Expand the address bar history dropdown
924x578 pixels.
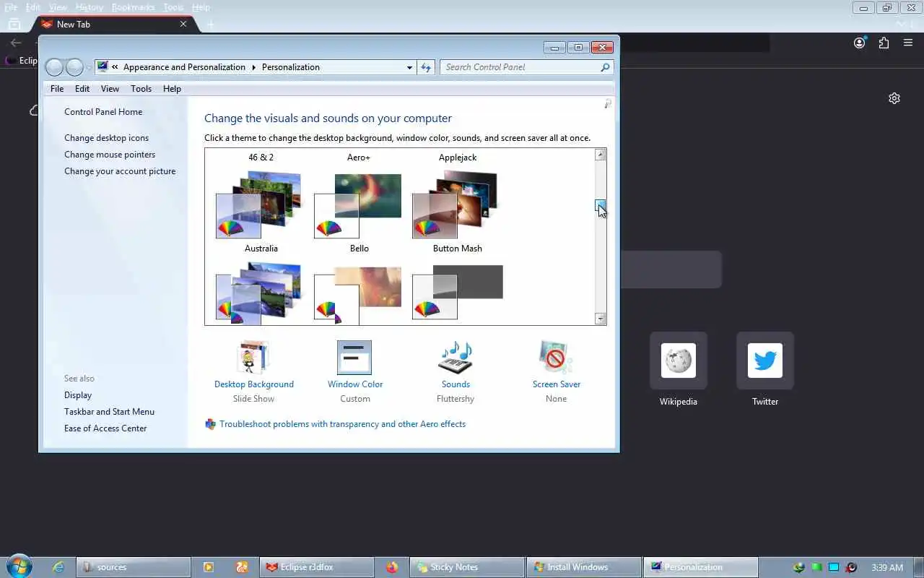409,67
